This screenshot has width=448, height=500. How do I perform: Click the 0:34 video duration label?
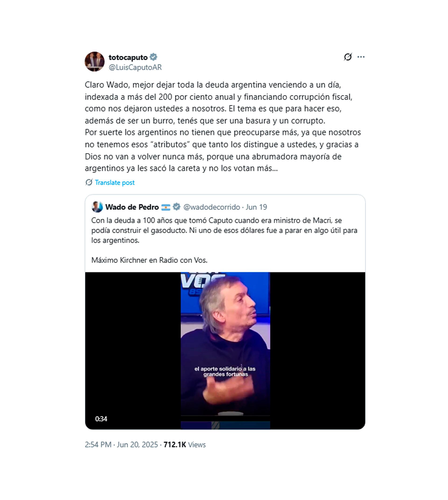point(101,419)
